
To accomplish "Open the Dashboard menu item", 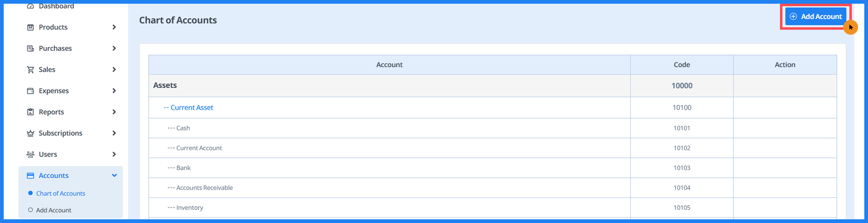I will pos(56,6).
